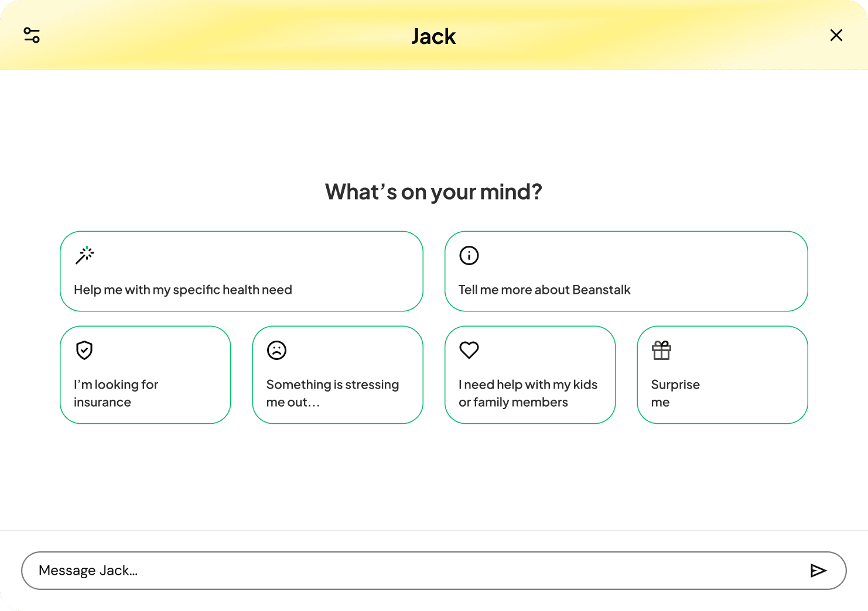This screenshot has width=868, height=611.
Task: Send the message with the paper-plane icon
Action: [818, 571]
